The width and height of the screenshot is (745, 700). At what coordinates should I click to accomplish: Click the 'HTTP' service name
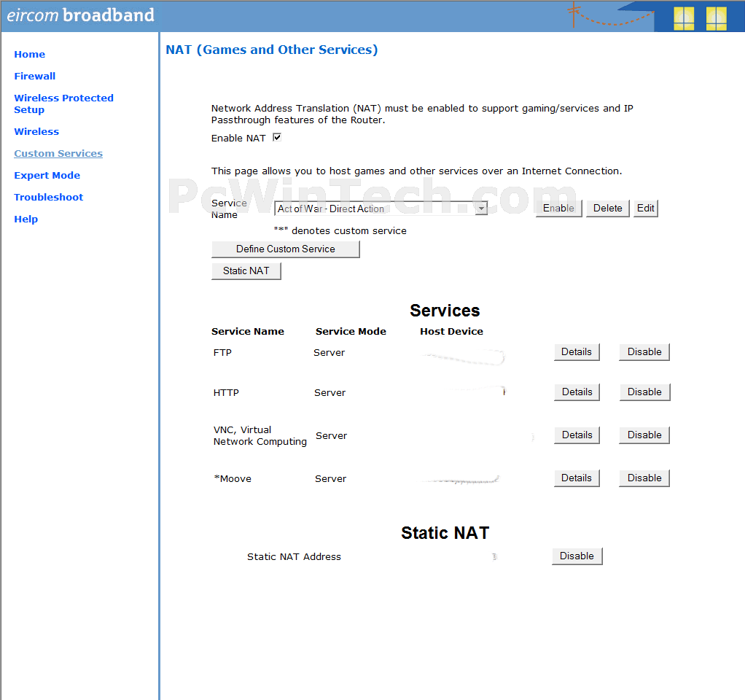click(x=226, y=392)
